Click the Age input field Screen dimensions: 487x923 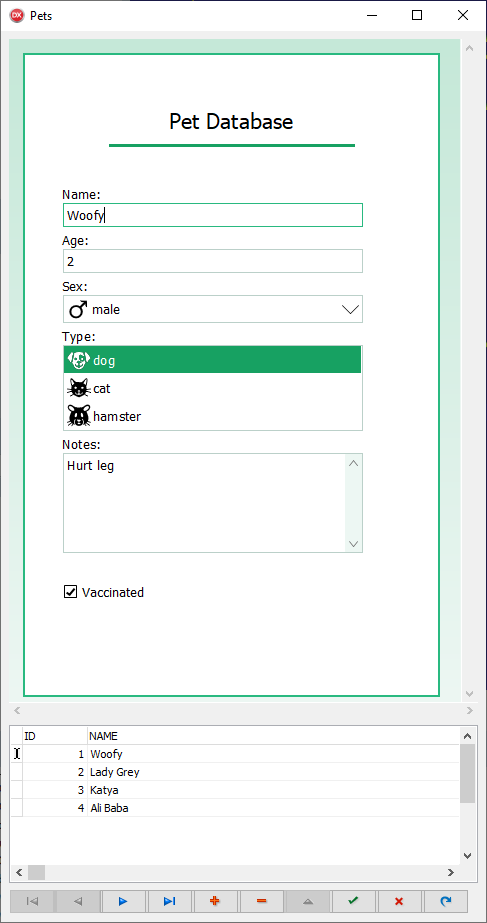[x=213, y=261]
